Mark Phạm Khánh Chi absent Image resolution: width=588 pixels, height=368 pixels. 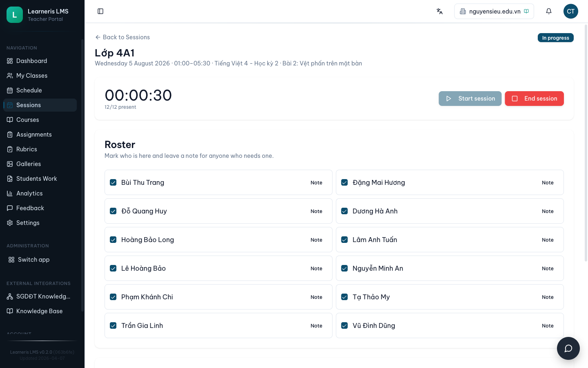point(113,297)
